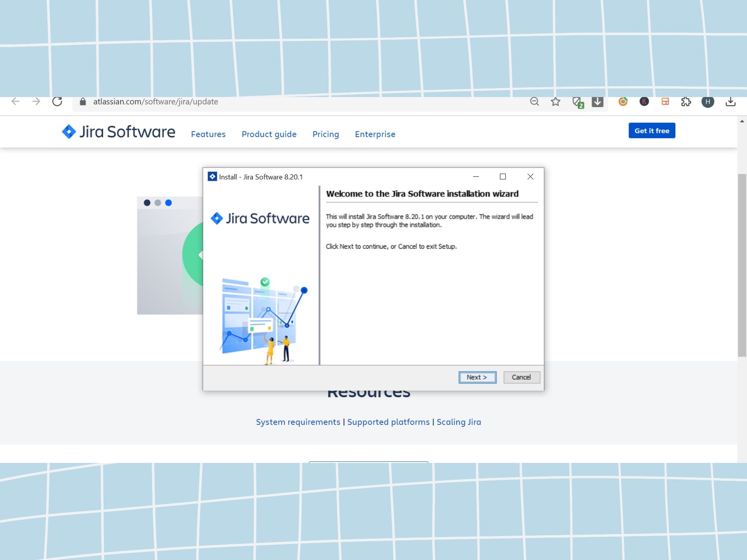
Task: Open System requirements link
Action: point(298,422)
